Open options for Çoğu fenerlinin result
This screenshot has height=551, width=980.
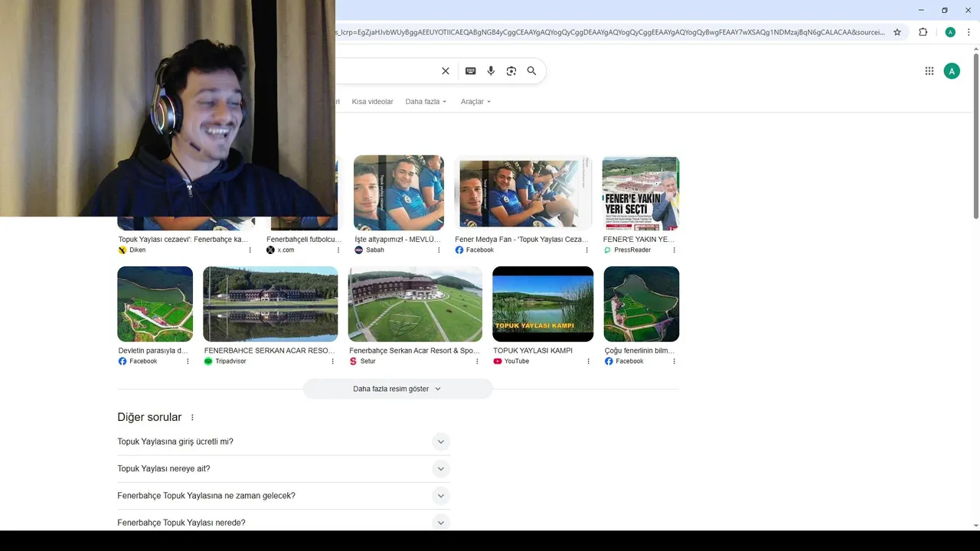tap(675, 361)
